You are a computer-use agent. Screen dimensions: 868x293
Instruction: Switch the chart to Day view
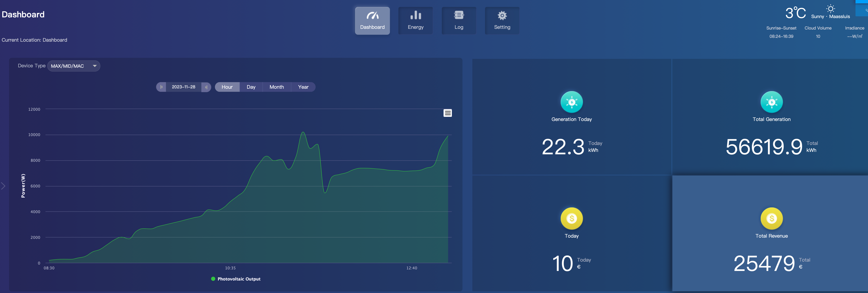251,87
